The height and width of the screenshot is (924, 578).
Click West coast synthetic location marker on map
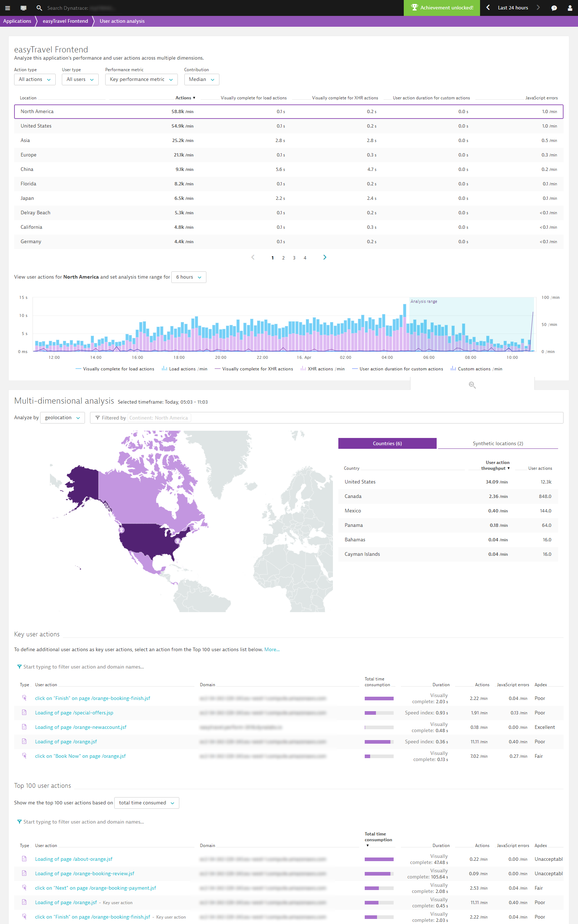[121, 530]
